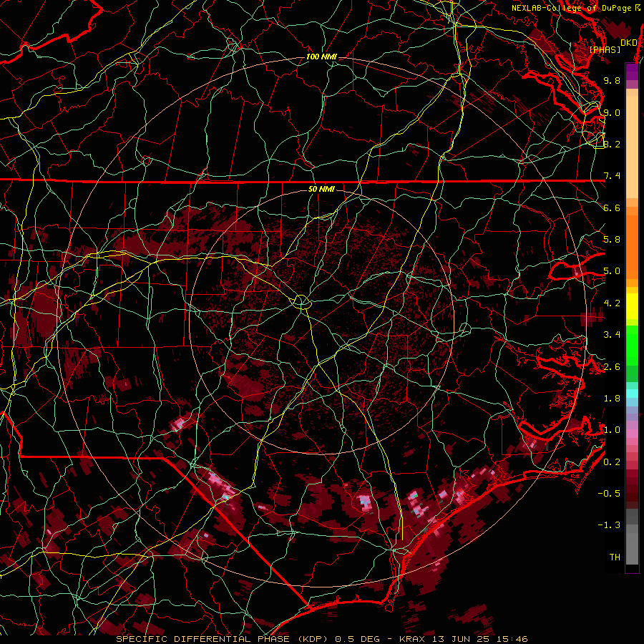Pick the bright green band of the color bar
Image resolution: width=644 pixels, height=644 pixels.
632,346
